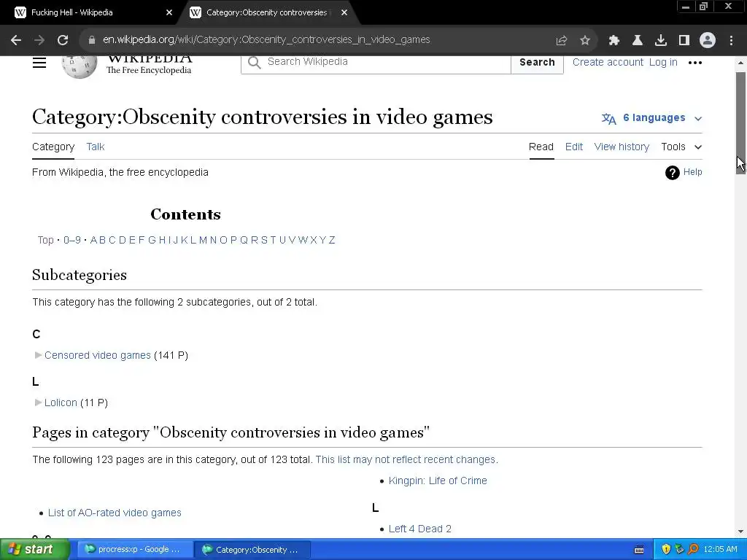747x560 pixels.
Task: Open the View history tab
Action: coord(622,147)
